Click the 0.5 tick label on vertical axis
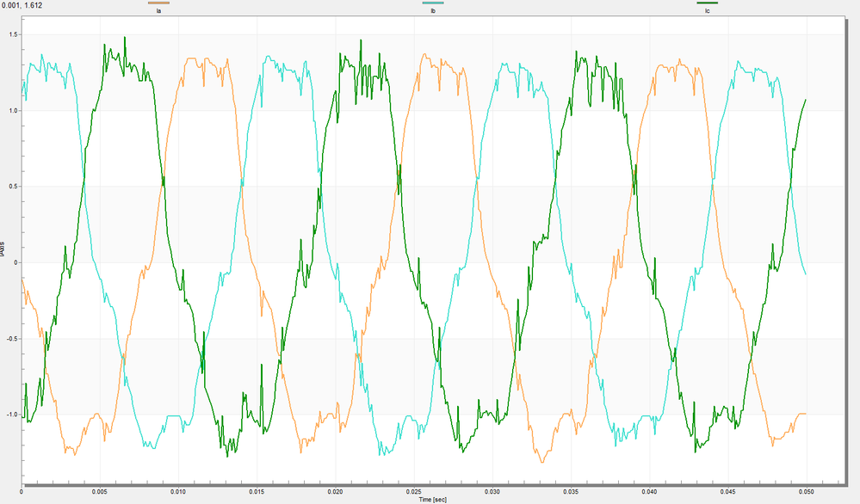Image resolution: width=860 pixels, height=504 pixels. (14, 187)
